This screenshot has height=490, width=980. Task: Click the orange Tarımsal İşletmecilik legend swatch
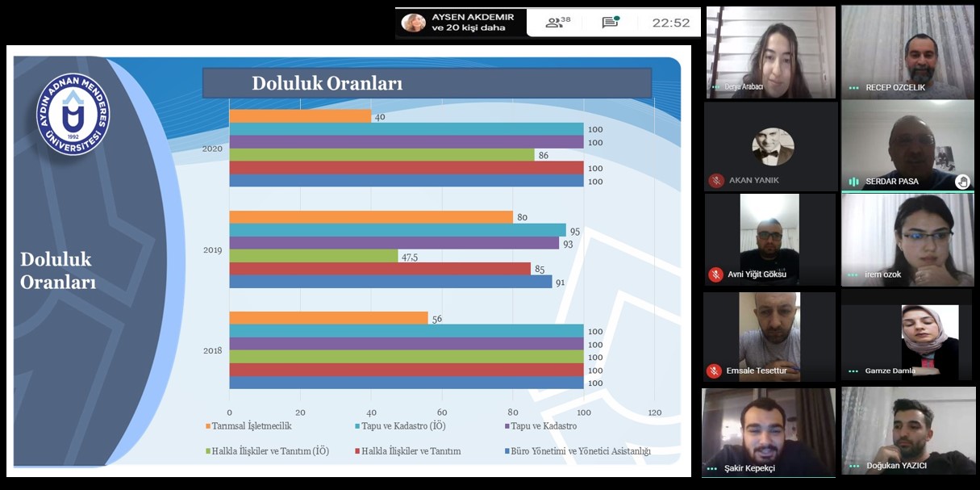208,426
